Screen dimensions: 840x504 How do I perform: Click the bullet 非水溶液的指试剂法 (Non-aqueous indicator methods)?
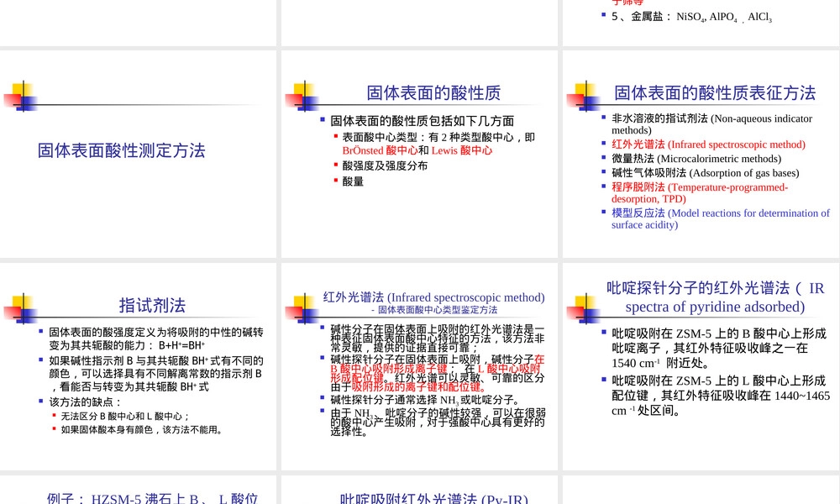[x=712, y=124]
